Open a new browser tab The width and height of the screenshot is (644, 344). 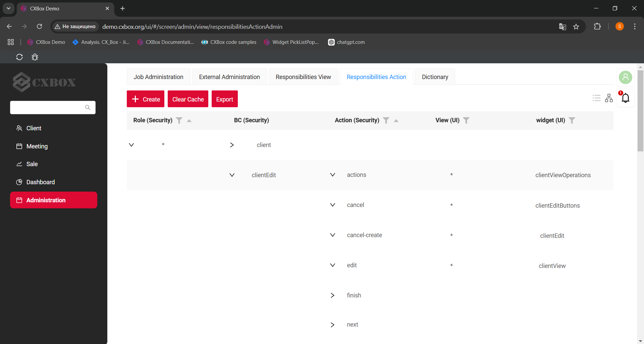click(x=123, y=8)
